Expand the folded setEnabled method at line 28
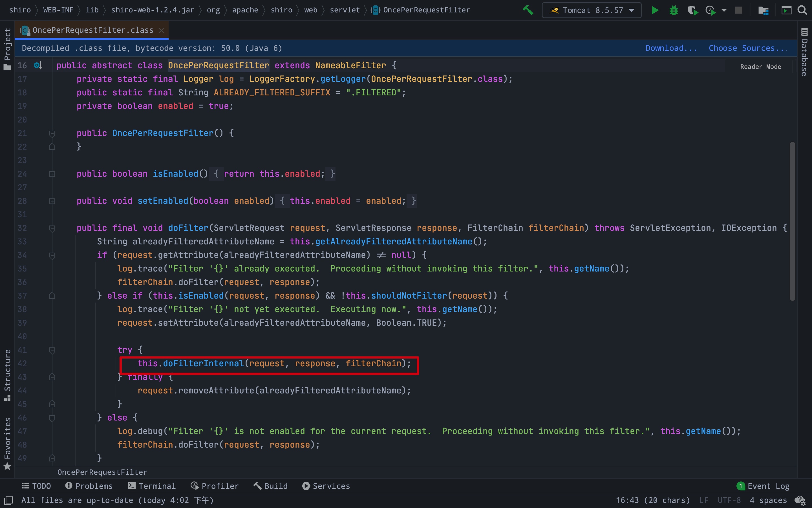The image size is (812, 508). coord(52,201)
